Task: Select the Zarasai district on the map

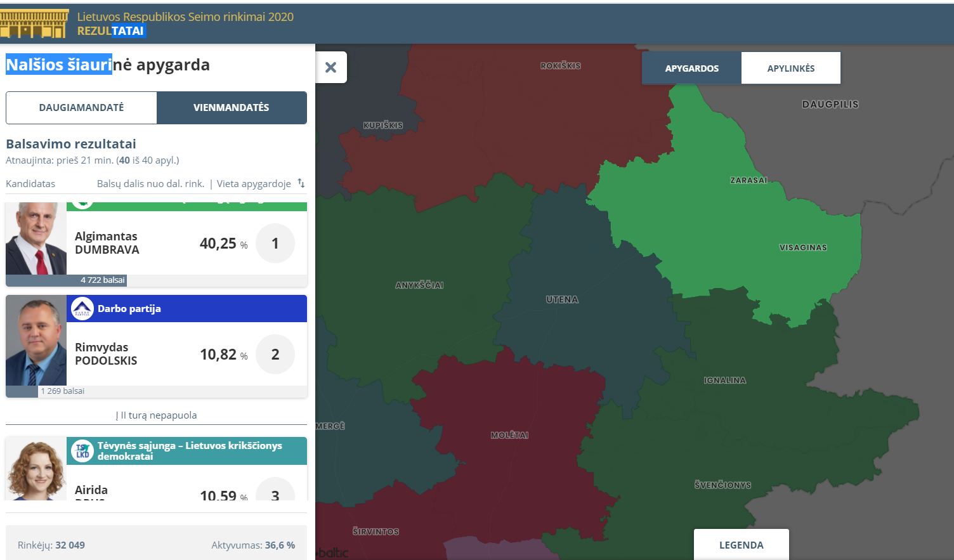Action: pos(748,180)
